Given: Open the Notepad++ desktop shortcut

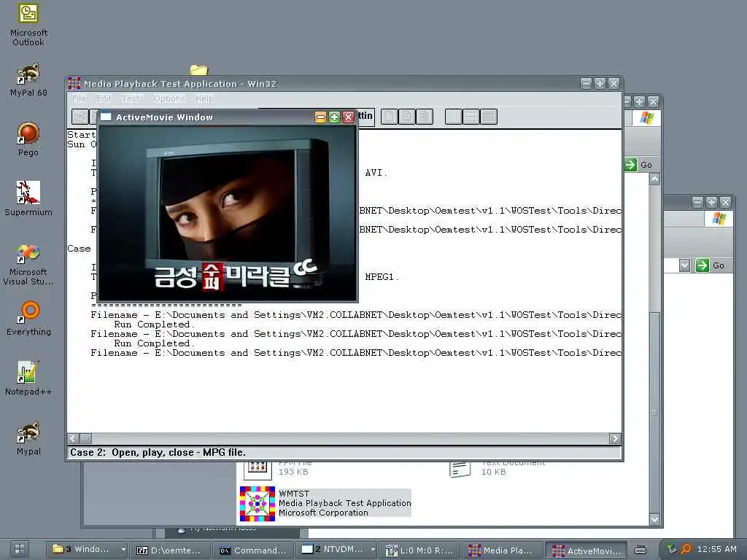Looking at the screenshot, I should click(x=28, y=378).
